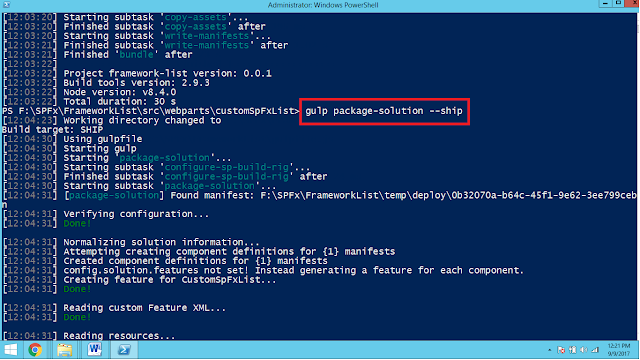Click "Finished subtask 'write-manifests' after" line
The width and height of the screenshot is (640, 360).
176,45
